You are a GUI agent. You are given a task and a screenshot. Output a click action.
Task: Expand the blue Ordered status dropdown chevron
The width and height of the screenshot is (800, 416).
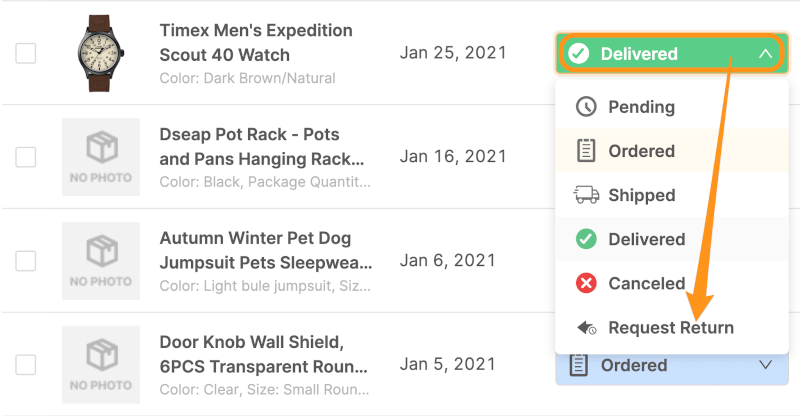(765, 364)
